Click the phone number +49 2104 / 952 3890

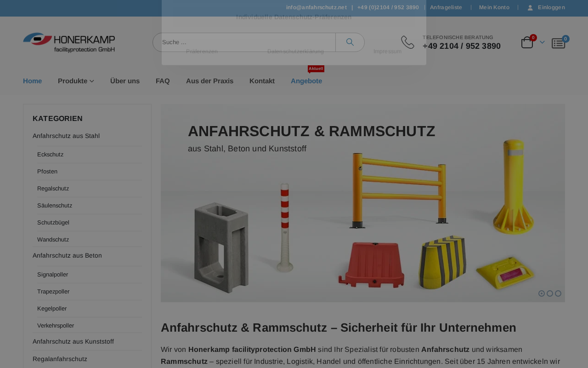462,46
